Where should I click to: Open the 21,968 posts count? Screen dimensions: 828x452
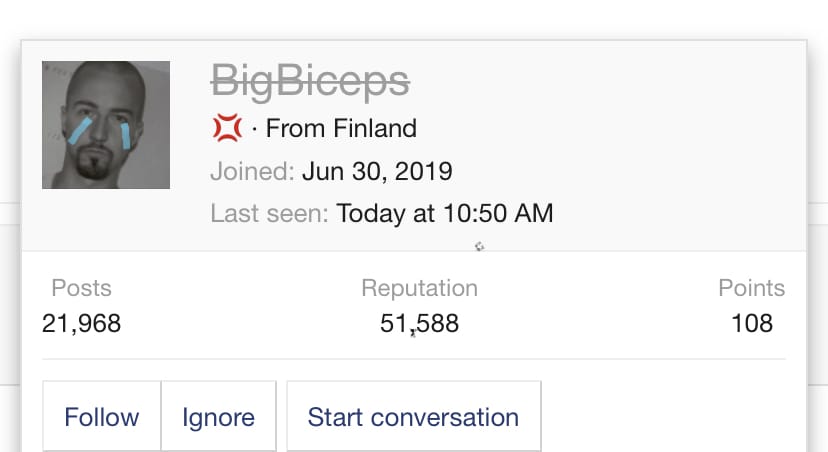tap(81, 323)
